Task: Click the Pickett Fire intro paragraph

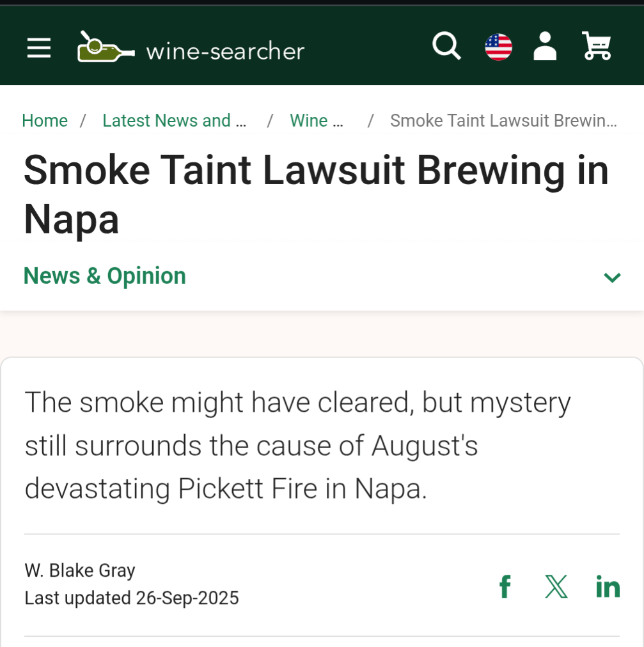Action: pos(297,446)
